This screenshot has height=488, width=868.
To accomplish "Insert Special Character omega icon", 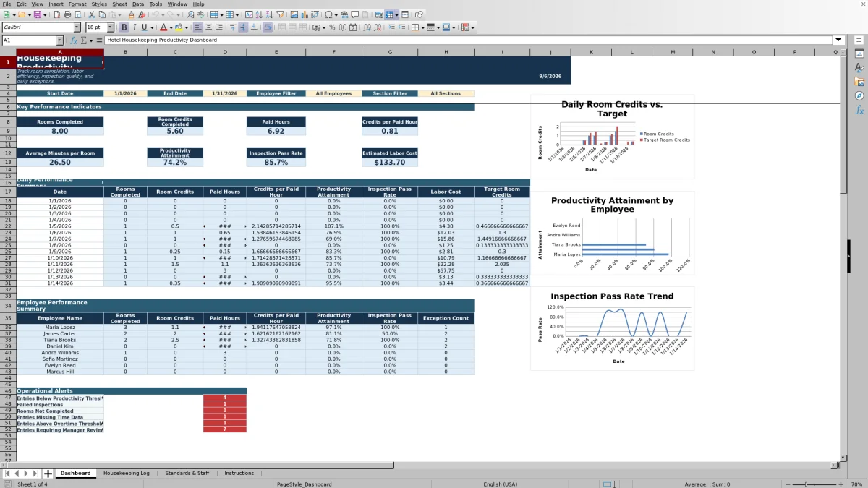I will pos(329,14).
